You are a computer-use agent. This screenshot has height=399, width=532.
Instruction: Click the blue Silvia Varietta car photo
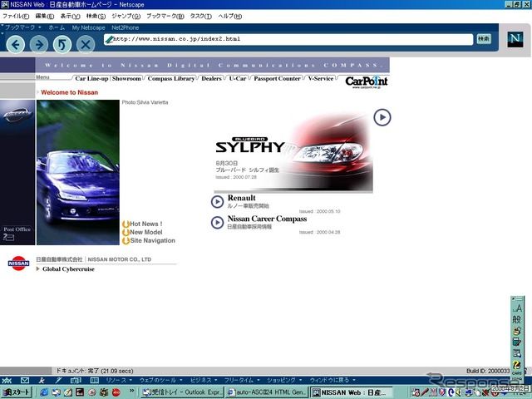78,172
